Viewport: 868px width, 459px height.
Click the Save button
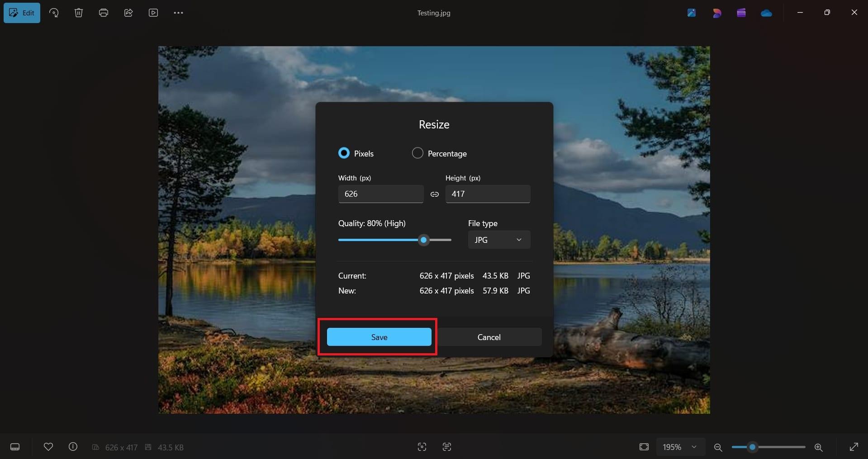coord(379,337)
